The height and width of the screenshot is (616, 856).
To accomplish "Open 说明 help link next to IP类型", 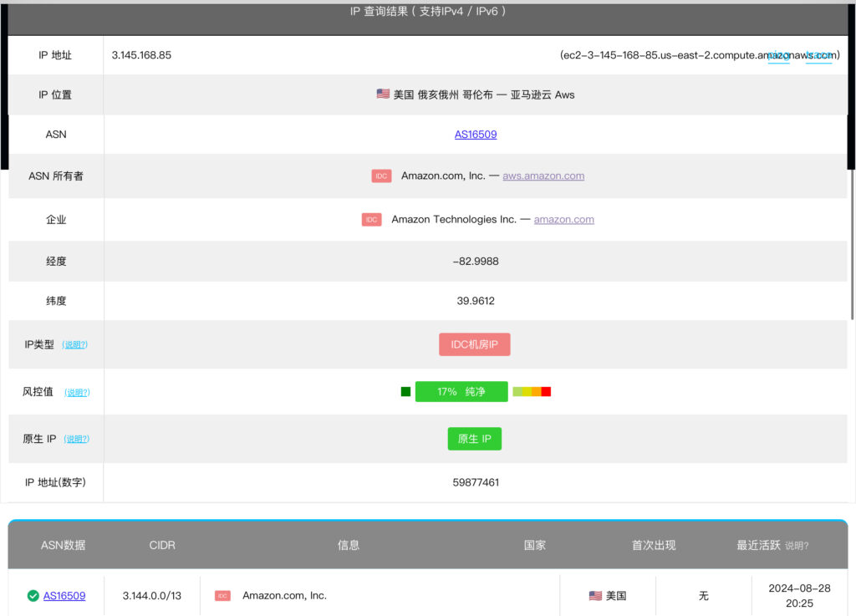I will tap(75, 344).
